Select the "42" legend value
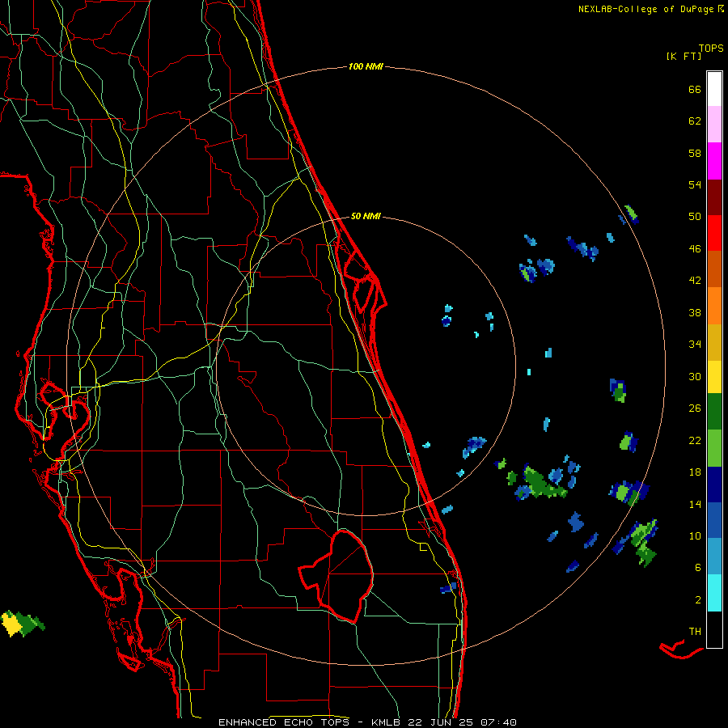The width and height of the screenshot is (728, 728). pos(695,281)
